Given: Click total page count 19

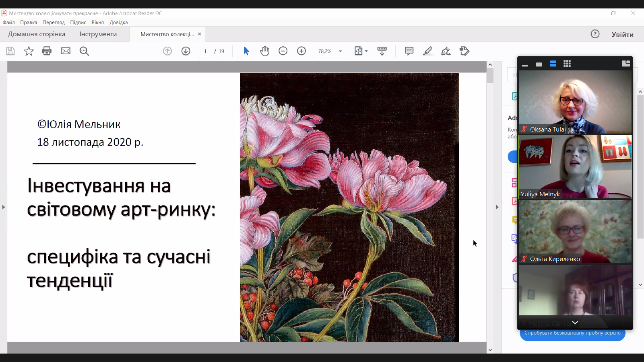Looking at the screenshot, I should [221, 51].
